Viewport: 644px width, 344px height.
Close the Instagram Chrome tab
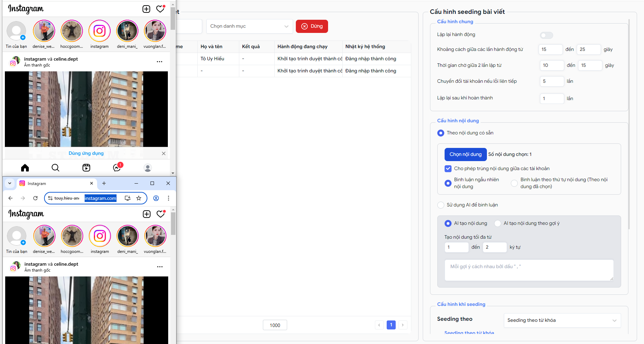pos(92,183)
